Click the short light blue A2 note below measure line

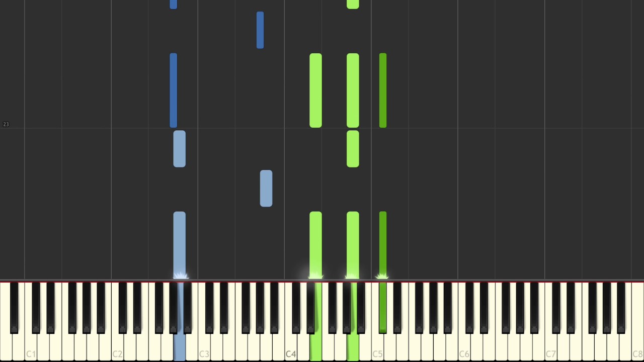click(180, 149)
